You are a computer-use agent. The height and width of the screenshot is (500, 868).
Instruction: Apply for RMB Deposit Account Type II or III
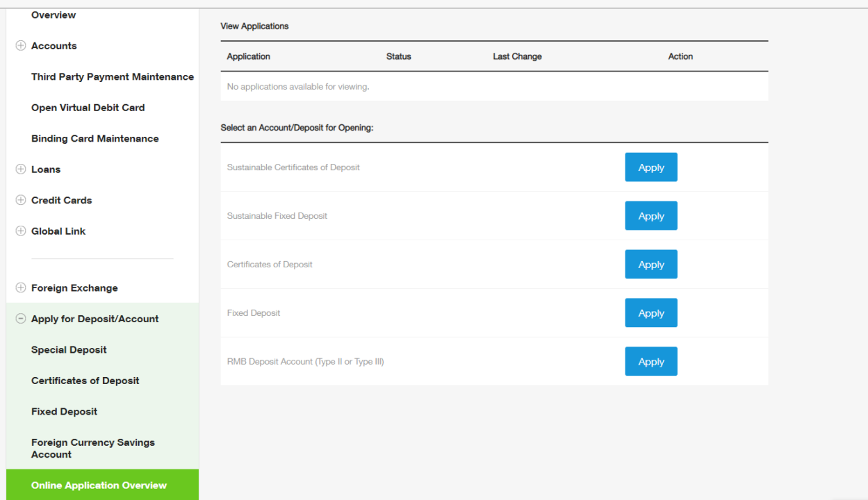point(650,361)
